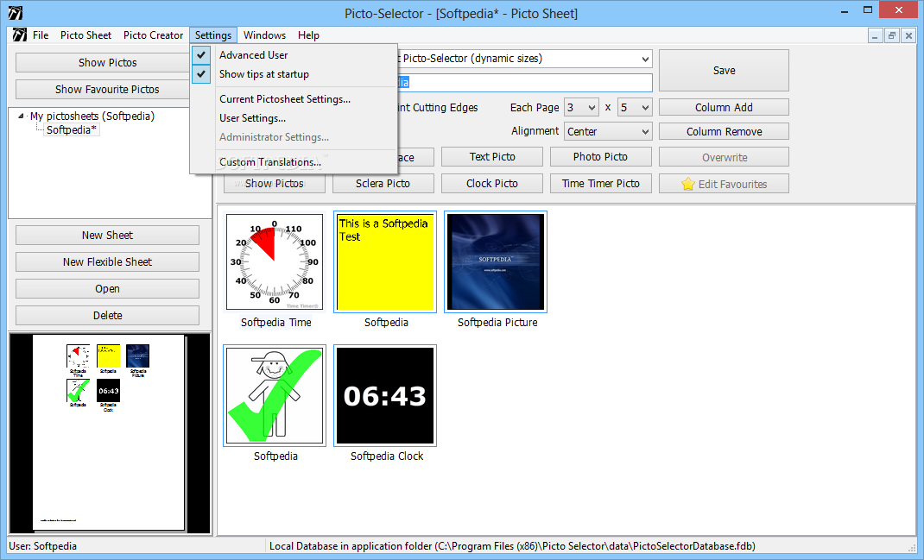The image size is (924, 560).
Task: Click the document icon left of File menu
Action: 20,35
